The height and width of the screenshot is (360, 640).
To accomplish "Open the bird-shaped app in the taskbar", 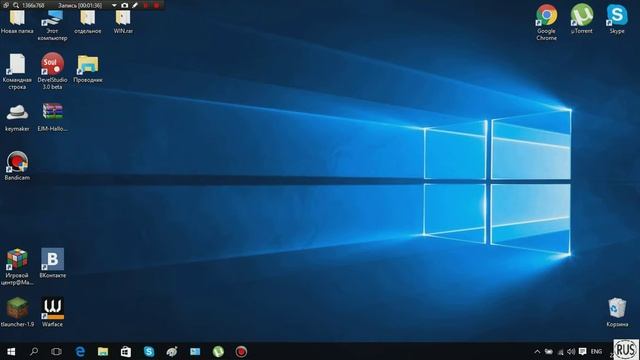I will point(172,351).
